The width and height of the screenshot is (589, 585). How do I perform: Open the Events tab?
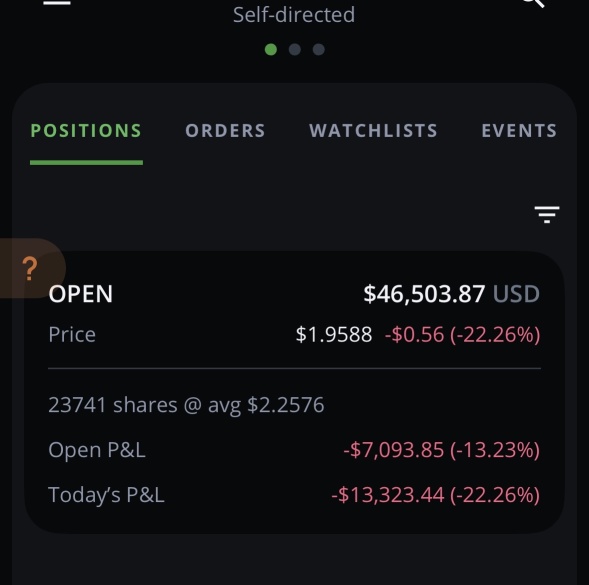point(519,131)
